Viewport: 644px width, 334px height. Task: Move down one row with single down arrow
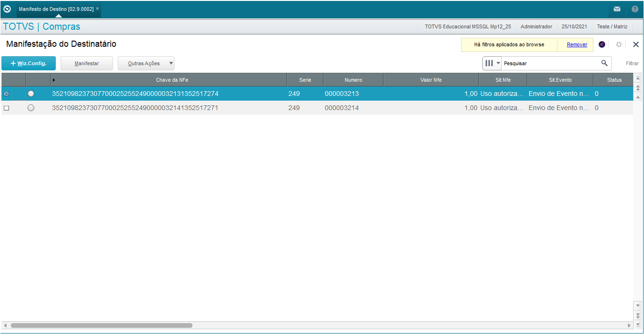click(x=638, y=306)
